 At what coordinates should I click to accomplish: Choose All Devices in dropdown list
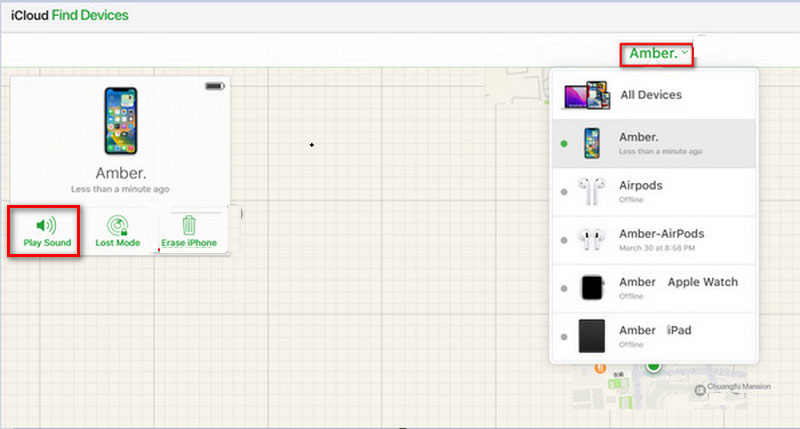pos(654,95)
